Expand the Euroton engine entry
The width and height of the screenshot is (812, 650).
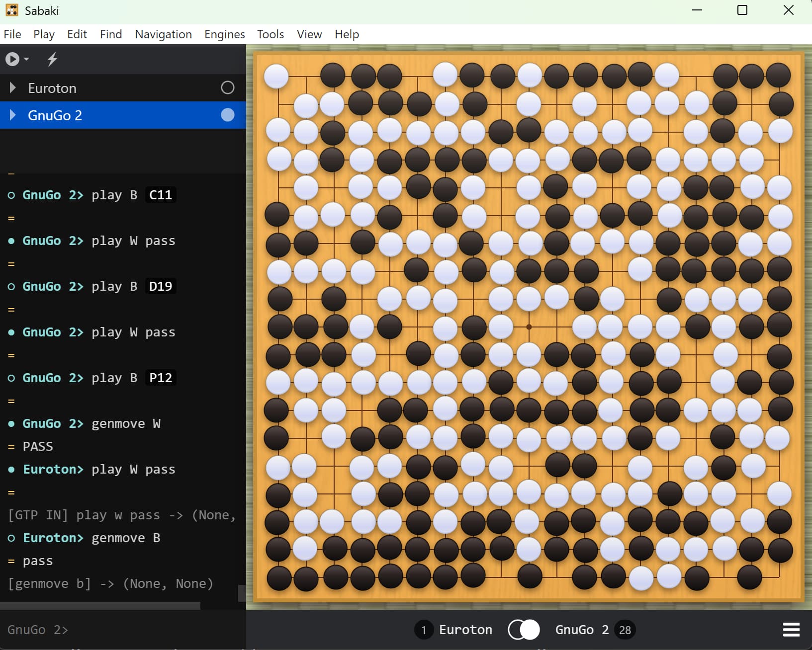click(13, 88)
